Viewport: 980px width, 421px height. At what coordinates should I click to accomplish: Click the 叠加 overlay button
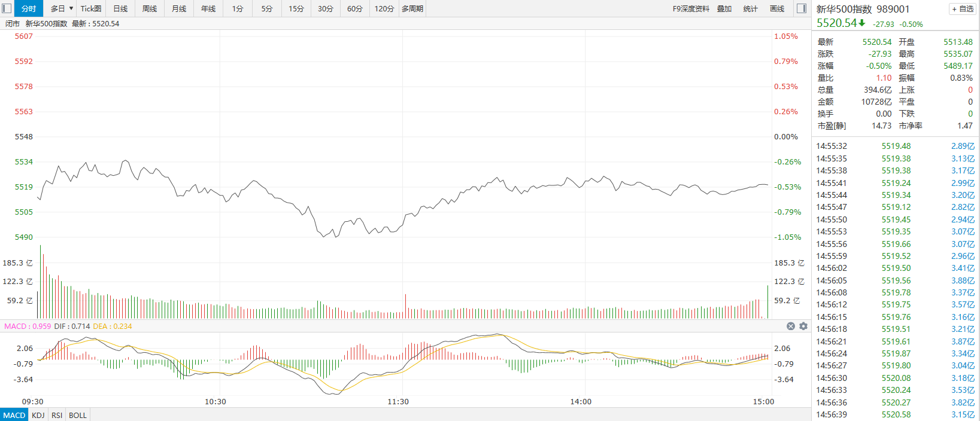click(x=724, y=8)
